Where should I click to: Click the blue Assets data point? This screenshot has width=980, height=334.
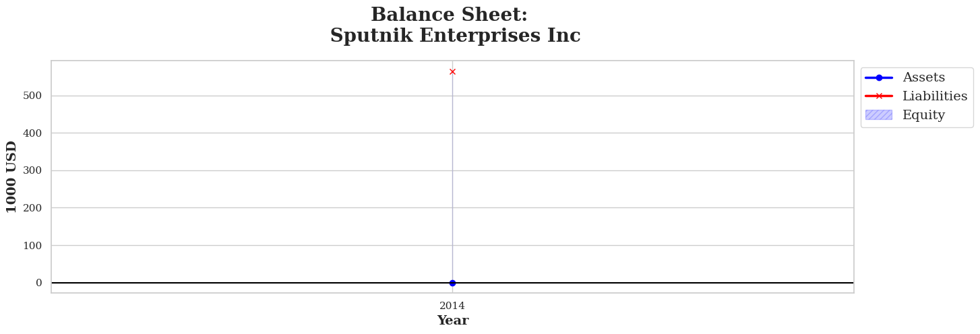pos(452,283)
